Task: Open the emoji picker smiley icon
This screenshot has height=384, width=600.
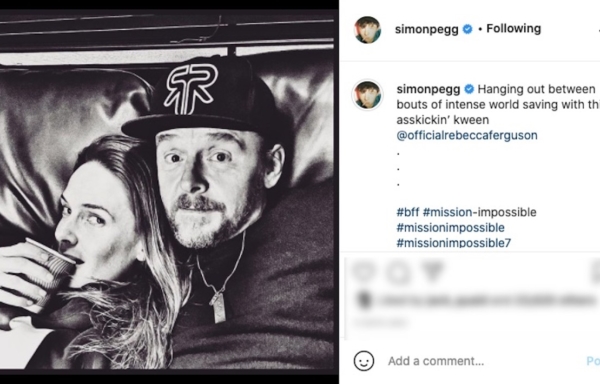Action: tap(364, 361)
